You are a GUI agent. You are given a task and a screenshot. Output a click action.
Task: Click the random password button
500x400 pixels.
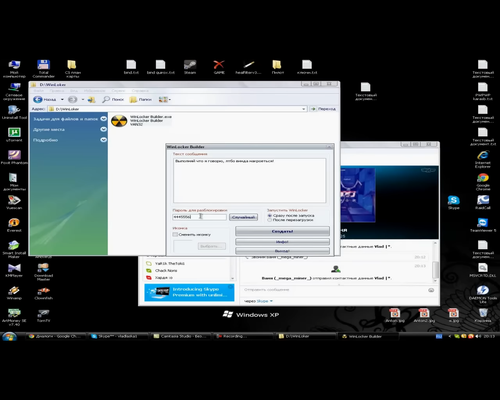coord(243,217)
